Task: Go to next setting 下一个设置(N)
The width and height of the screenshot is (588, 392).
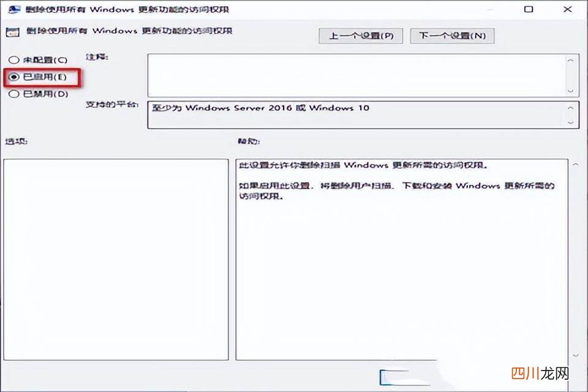Action: point(452,36)
